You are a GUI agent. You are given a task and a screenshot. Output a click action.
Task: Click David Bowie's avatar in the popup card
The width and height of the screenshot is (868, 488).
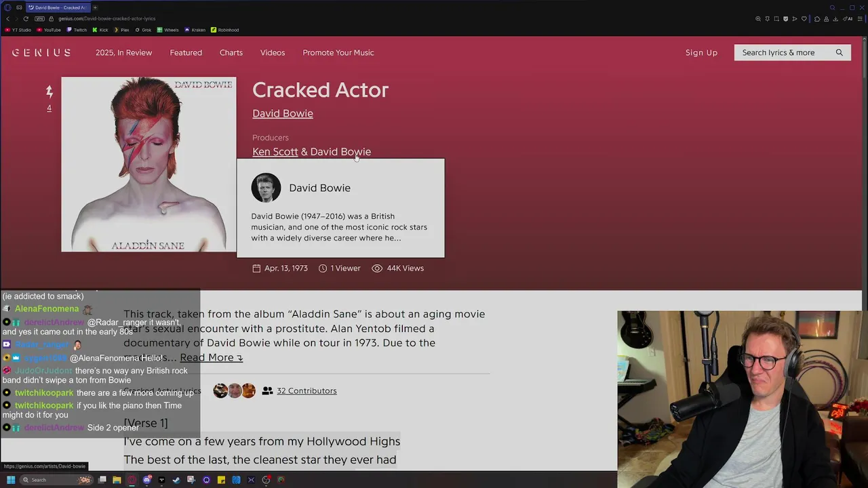click(x=266, y=188)
